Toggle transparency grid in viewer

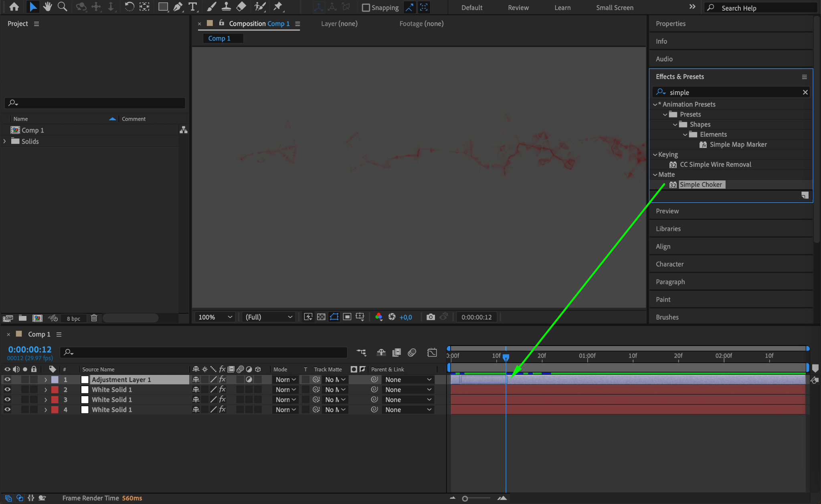[321, 317]
